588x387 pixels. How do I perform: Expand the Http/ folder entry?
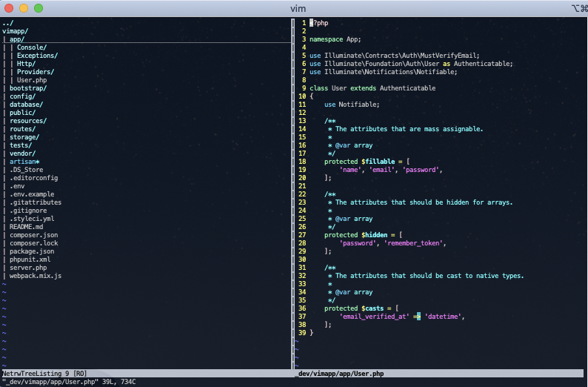click(26, 64)
